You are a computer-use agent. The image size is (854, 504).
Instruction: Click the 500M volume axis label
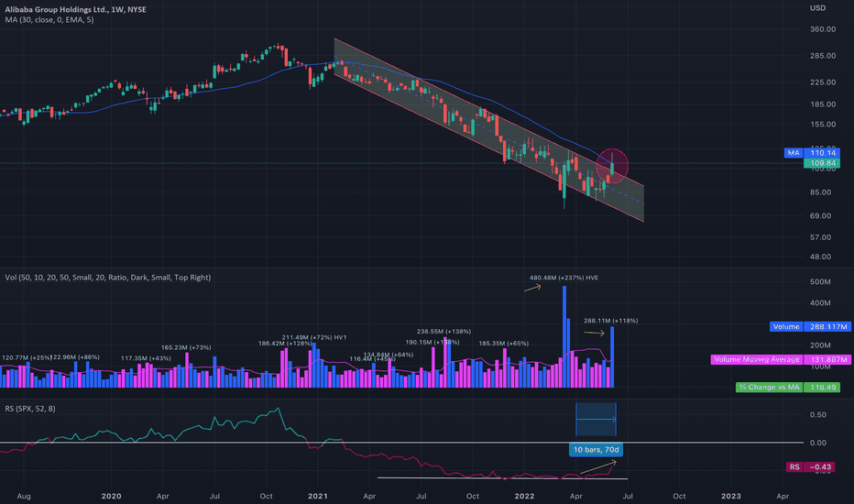[820, 281]
